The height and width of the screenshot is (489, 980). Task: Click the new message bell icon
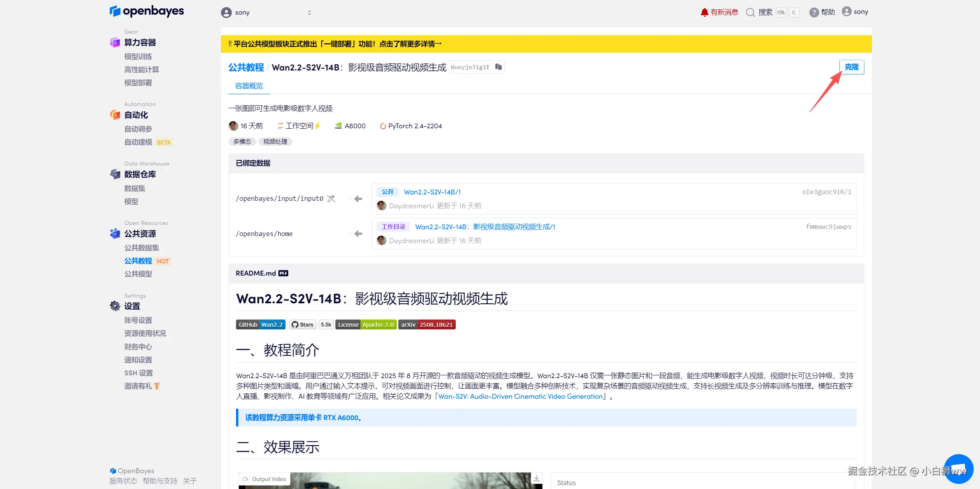(704, 12)
